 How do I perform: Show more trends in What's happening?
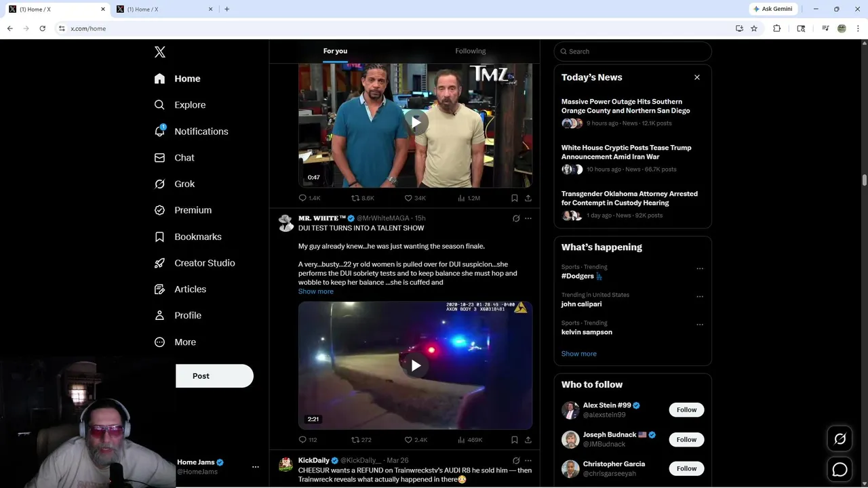[579, 354]
